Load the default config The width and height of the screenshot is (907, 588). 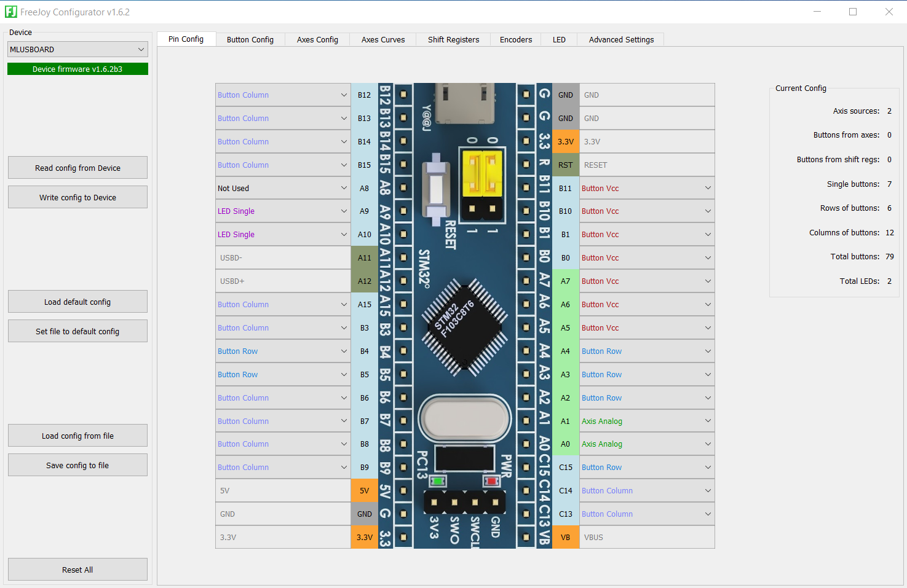pyautogui.click(x=77, y=301)
